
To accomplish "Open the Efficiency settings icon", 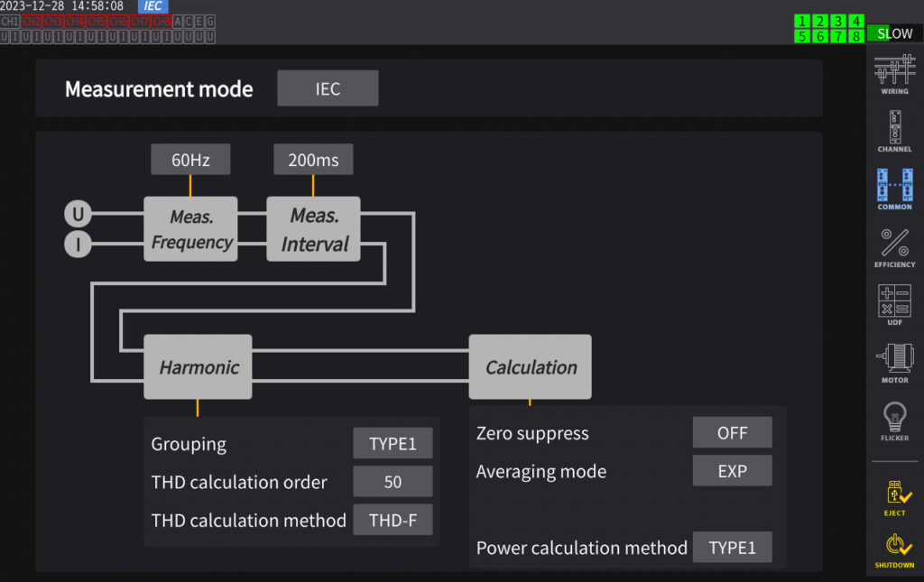I will tap(894, 247).
